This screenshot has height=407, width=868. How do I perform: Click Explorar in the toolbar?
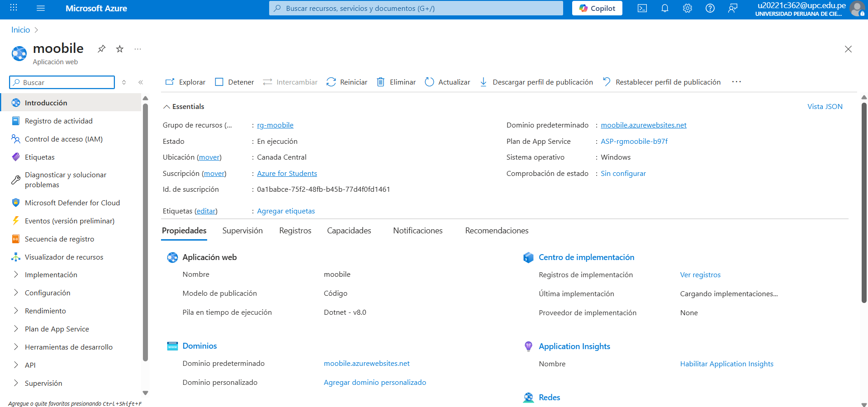coord(185,82)
